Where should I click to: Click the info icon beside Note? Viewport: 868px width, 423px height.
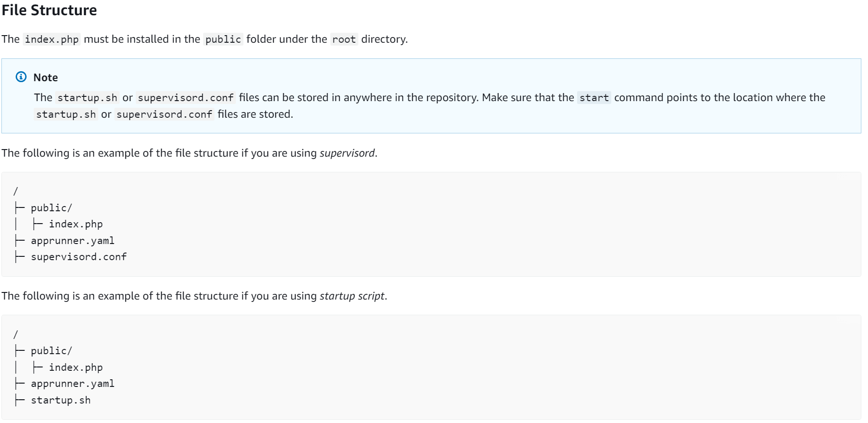tap(21, 77)
